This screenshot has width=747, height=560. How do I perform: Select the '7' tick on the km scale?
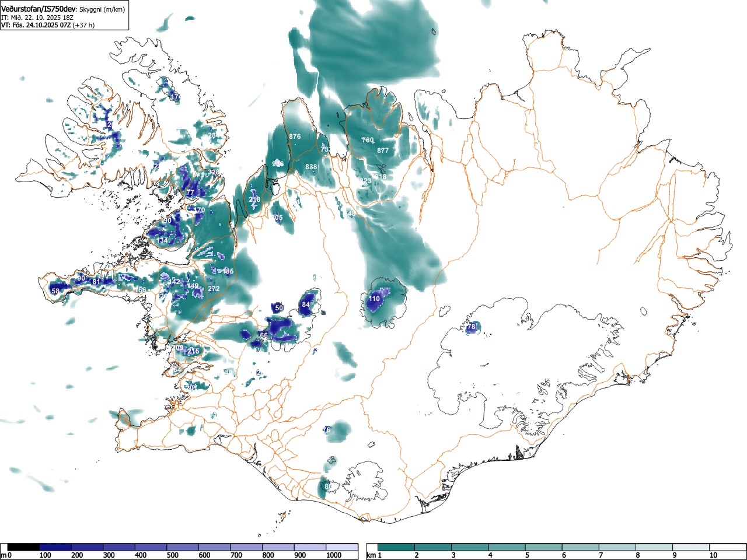pyautogui.click(x=600, y=555)
